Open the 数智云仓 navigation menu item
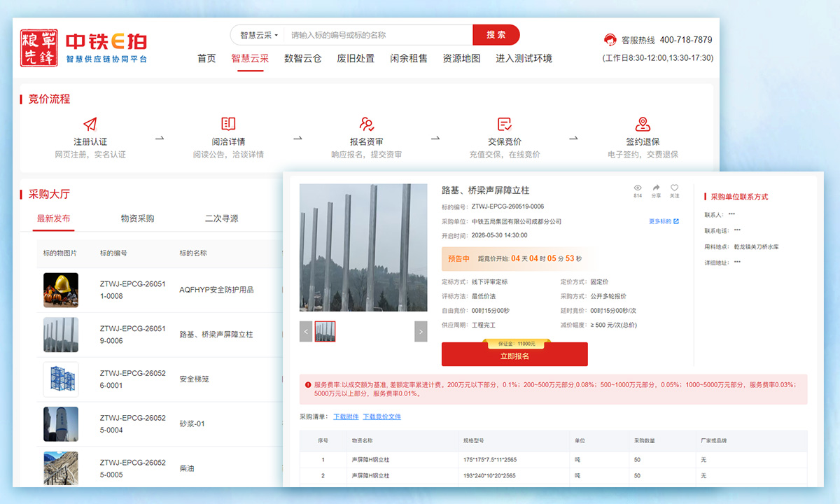The image size is (840, 504). [x=302, y=59]
